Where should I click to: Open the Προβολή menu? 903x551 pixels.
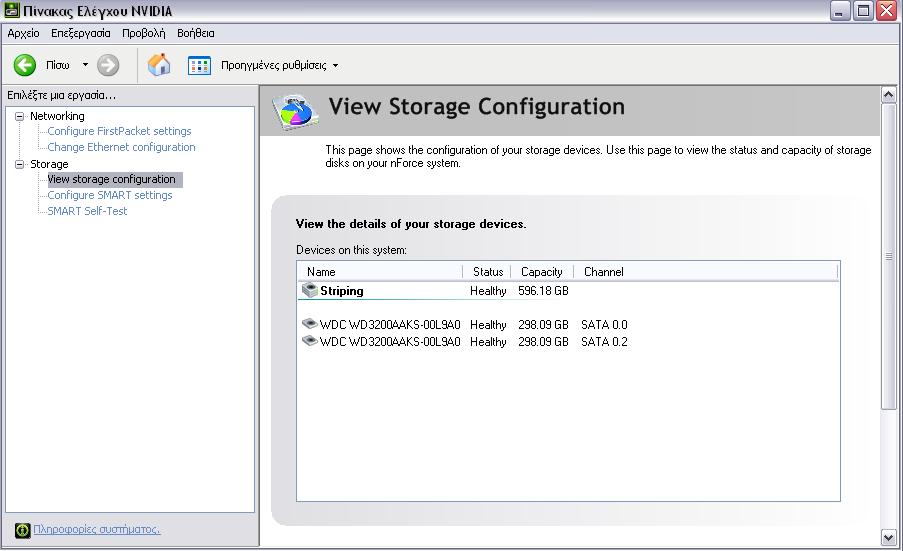click(143, 33)
